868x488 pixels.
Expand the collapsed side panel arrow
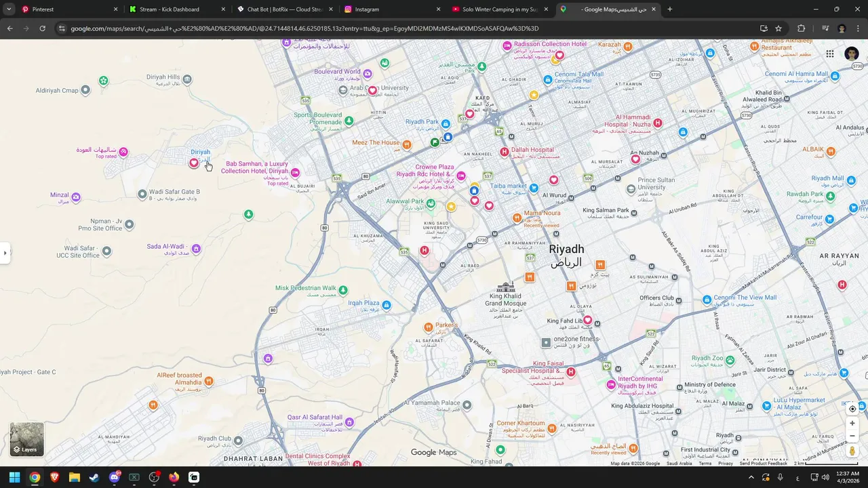(5, 253)
